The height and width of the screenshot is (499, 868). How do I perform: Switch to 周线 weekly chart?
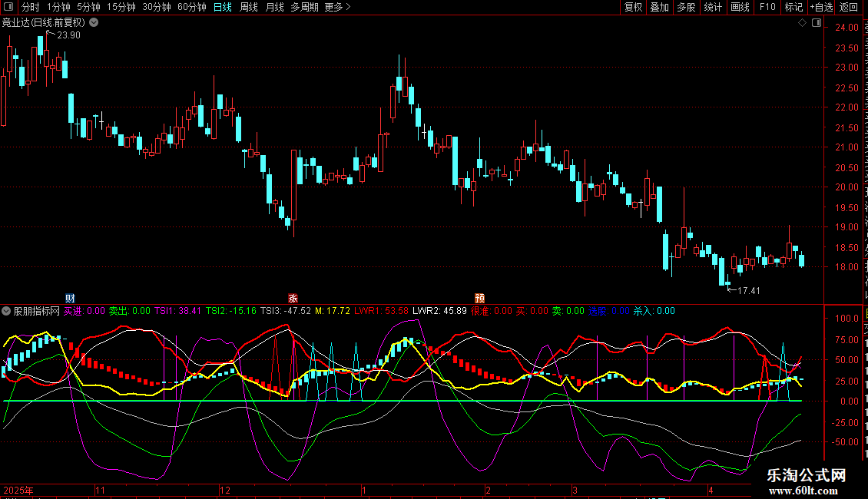249,7
